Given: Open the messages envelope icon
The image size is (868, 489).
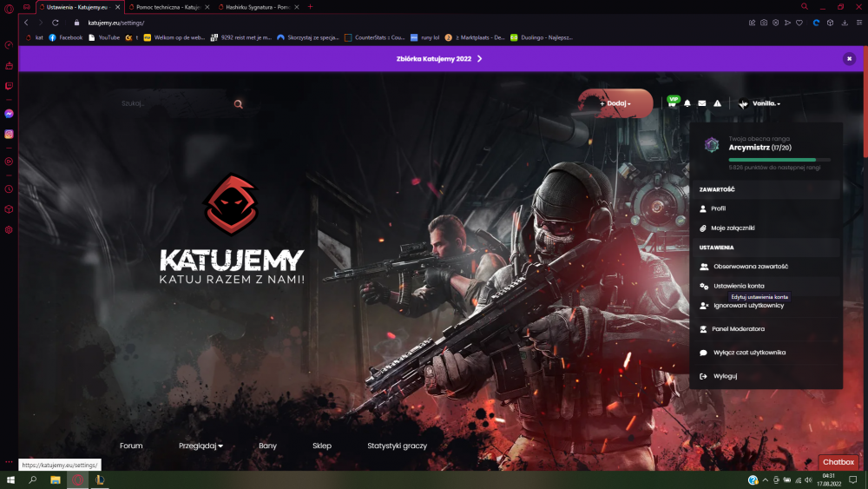Looking at the screenshot, I should pos(702,103).
